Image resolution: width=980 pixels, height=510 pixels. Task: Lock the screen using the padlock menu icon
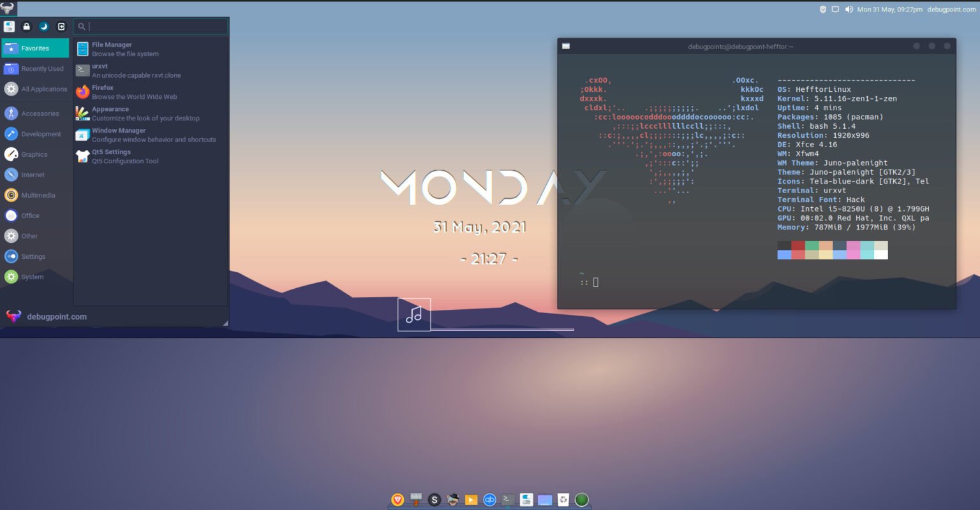26,26
